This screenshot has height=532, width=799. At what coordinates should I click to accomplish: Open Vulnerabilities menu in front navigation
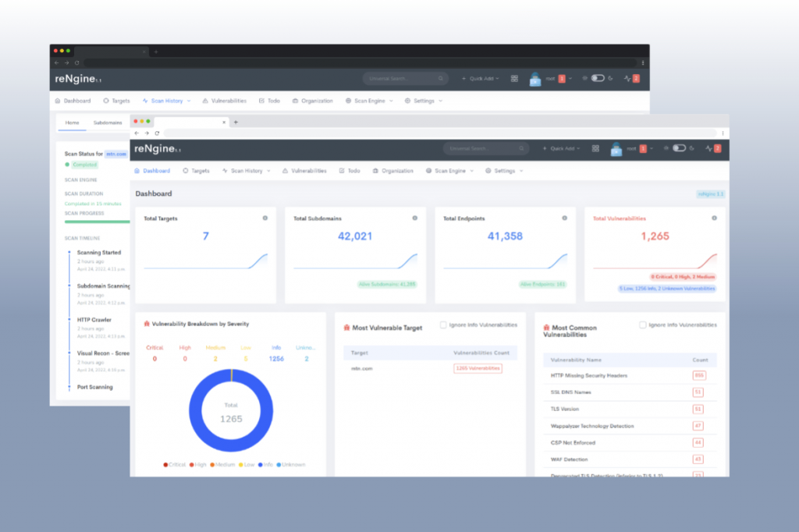(304, 171)
